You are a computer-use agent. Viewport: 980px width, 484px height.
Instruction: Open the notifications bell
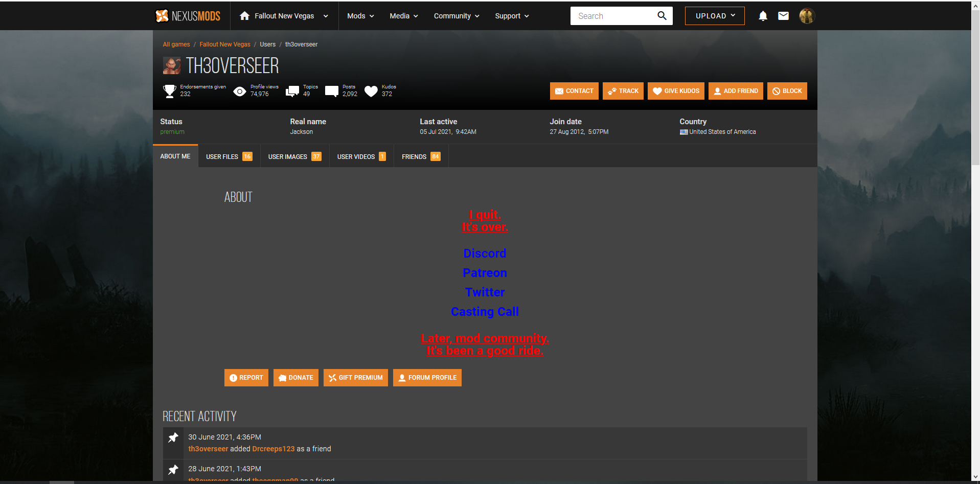763,16
